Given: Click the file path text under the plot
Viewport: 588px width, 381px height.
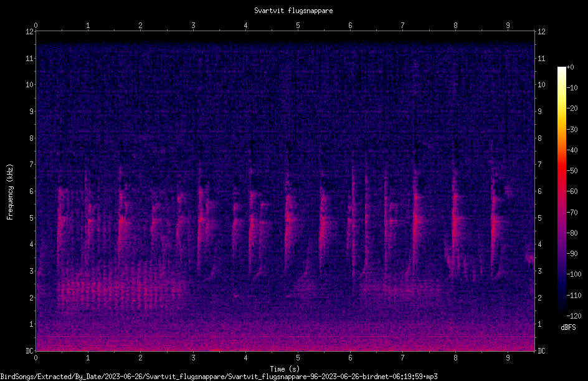Looking at the screenshot, I should pos(219,377).
